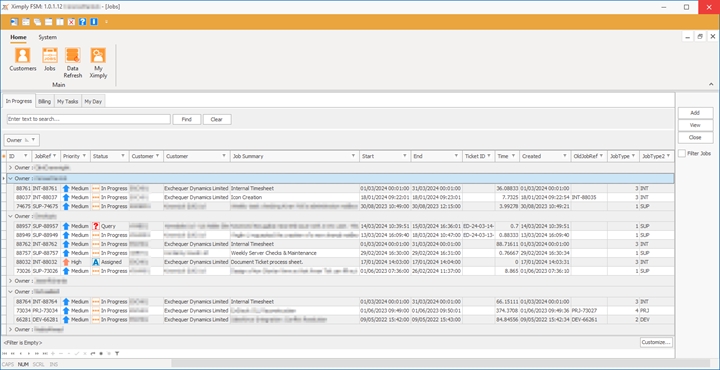The image size is (720, 370).
Task: Jump to next page in grid navigator
Action: [x=37, y=353]
